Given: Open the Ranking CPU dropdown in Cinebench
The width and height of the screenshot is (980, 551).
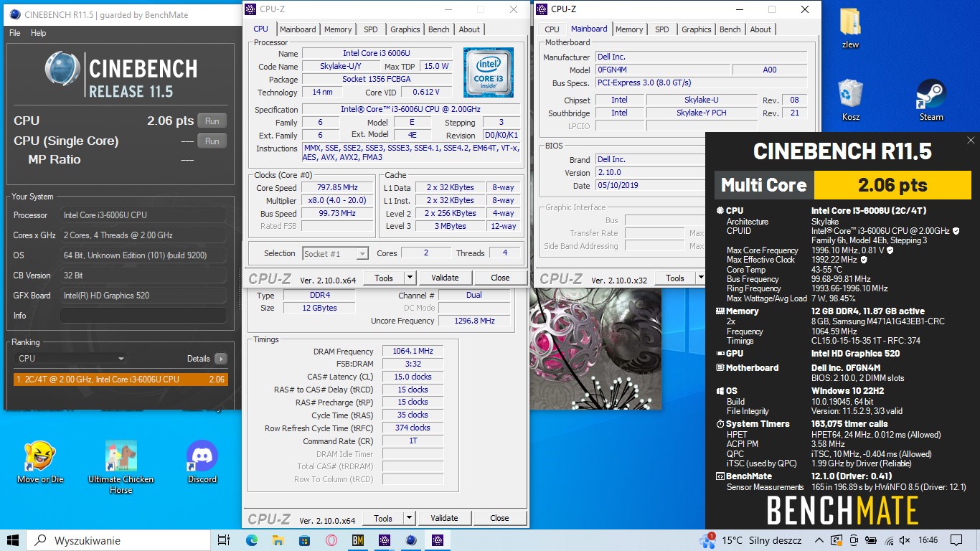Looking at the screenshot, I should point(71,359).
